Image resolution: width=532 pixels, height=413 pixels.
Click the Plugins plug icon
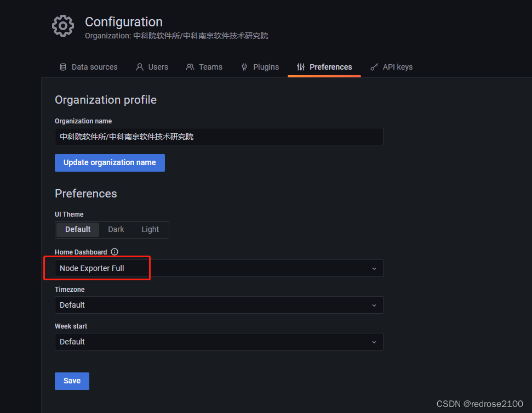pyautogui.click(x=244, y=67)
